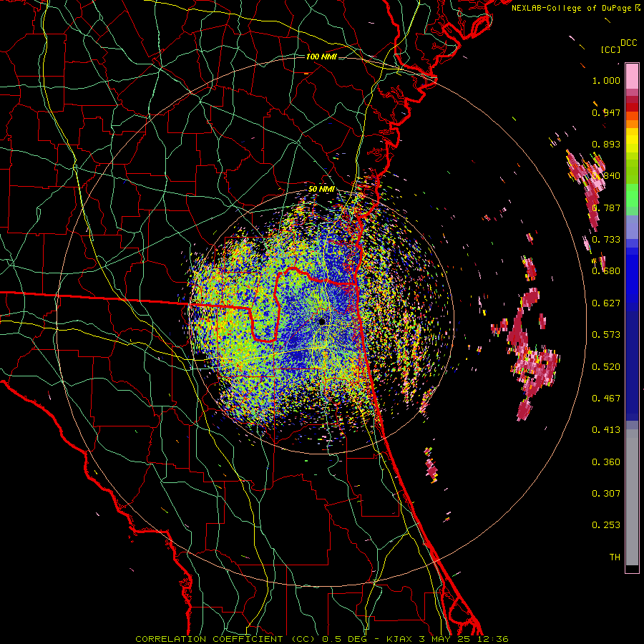Pick the black swatch at color bar bottom

coord(632,569)
